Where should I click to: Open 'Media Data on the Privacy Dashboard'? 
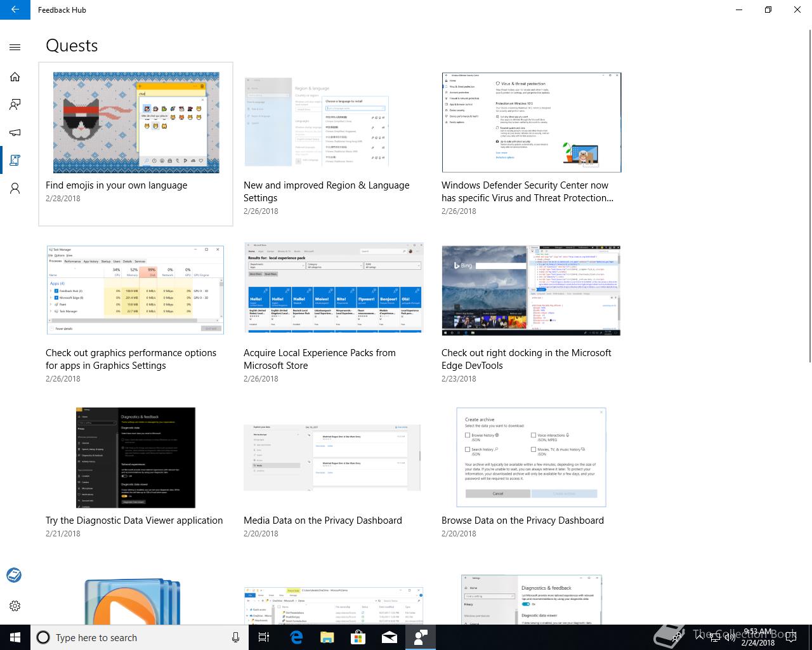(x=323, y=521)
